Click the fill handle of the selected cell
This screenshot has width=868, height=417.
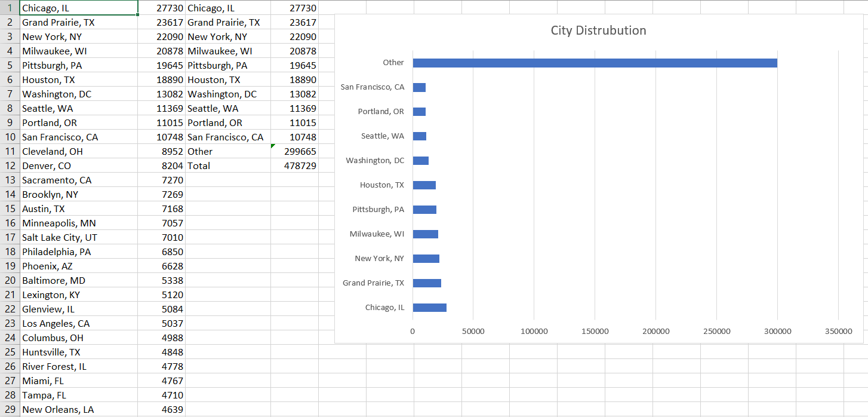click(x=138, y=15)
